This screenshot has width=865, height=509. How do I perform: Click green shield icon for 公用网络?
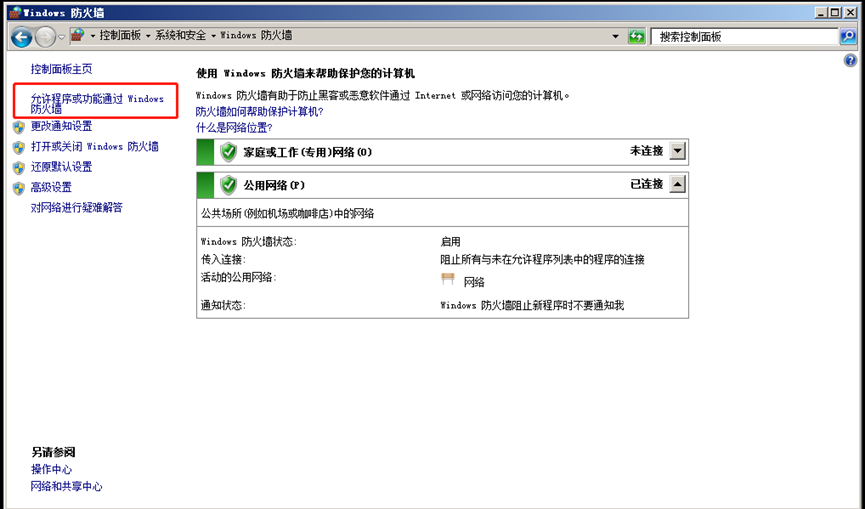tap(229, 184)
